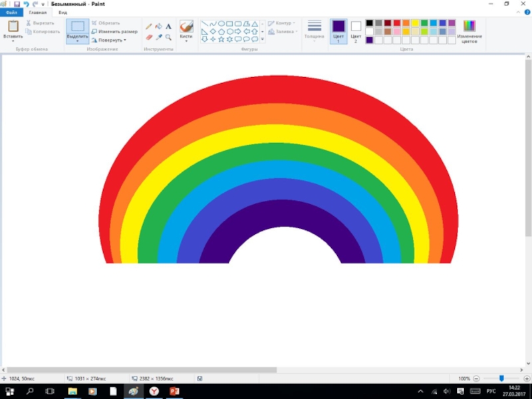
Task: Click the Undo arrow in quick access toolbar
Action: click(x=26, y=4)
